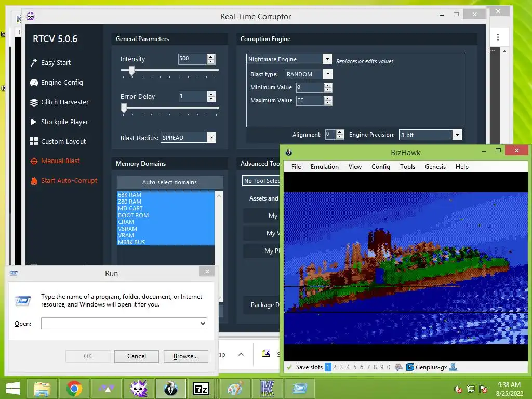Click the muted volume tray icon
The height and width of the screenshot is (399, 532).
coord(458,389)
